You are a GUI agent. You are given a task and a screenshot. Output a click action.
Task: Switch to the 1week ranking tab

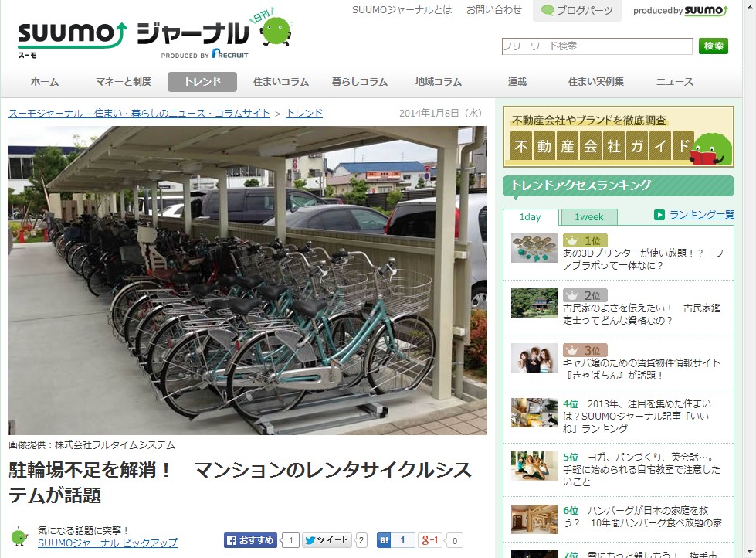[588, 217]
